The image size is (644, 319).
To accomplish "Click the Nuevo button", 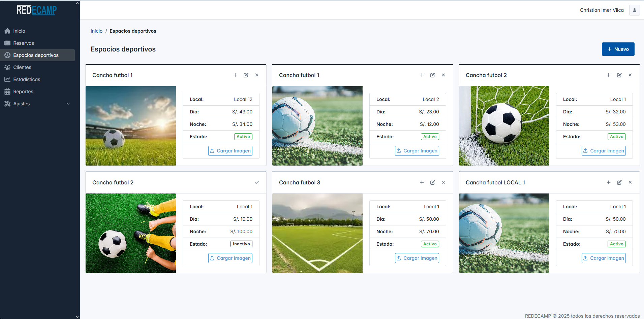I will click(618, 49).
